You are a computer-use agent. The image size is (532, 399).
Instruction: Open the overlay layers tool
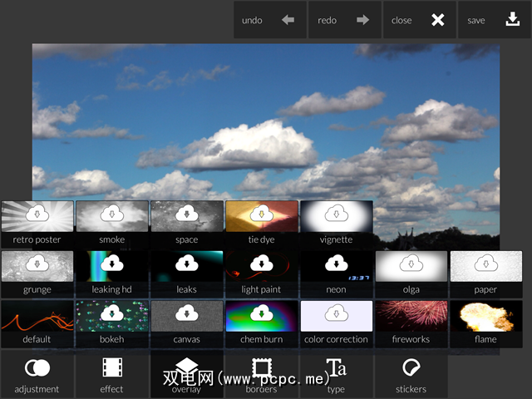[x=186, y=374]
